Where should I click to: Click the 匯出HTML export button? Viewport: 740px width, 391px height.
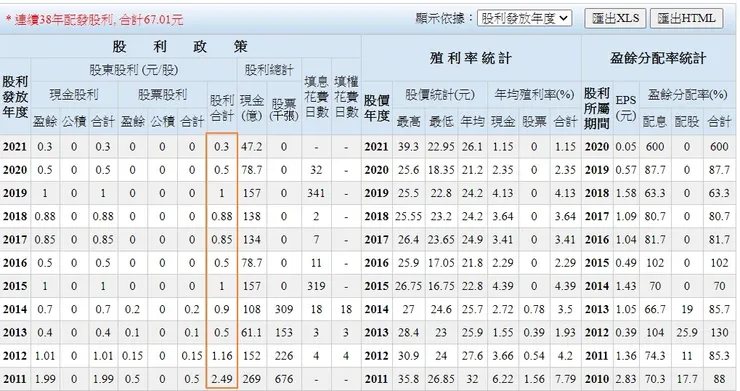click(686, 18)
